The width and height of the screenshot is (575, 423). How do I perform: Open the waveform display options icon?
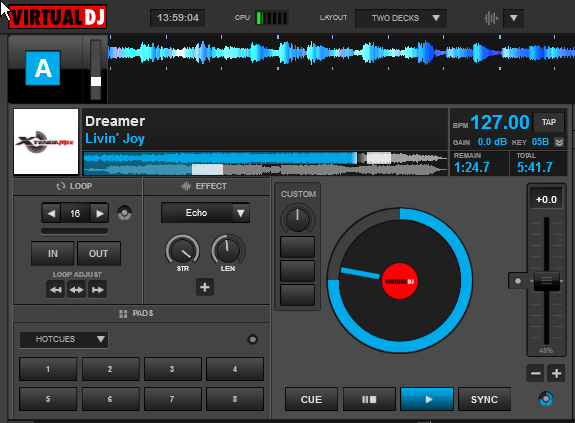(491, 18)
